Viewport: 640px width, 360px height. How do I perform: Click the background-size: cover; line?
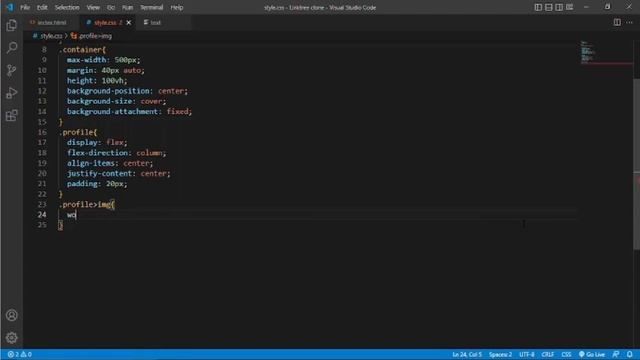click(116, 101)
